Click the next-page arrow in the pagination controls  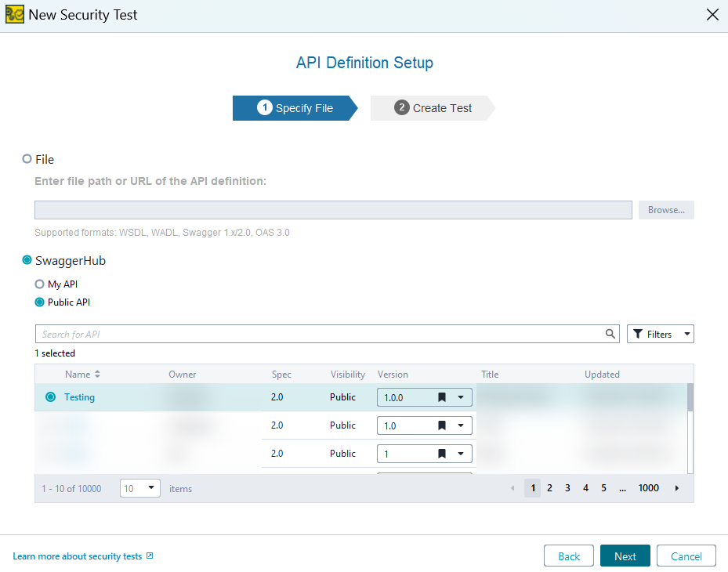(x=676, y=487)
